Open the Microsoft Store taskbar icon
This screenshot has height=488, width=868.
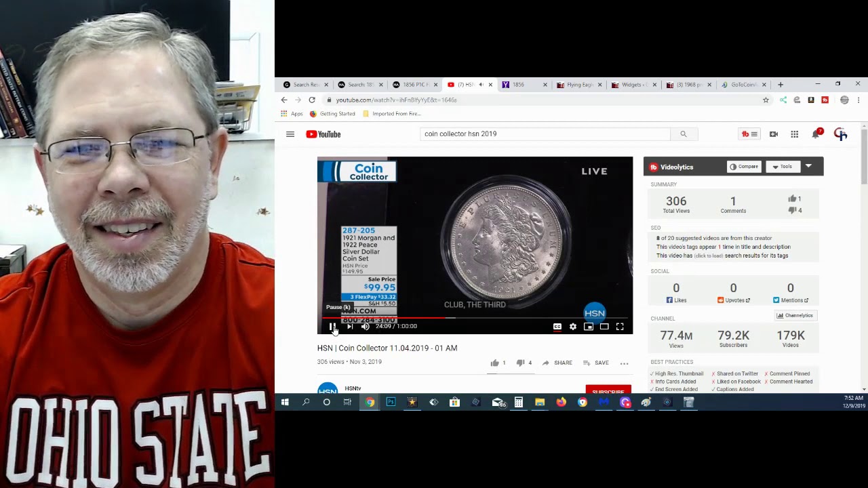(454, 402)
